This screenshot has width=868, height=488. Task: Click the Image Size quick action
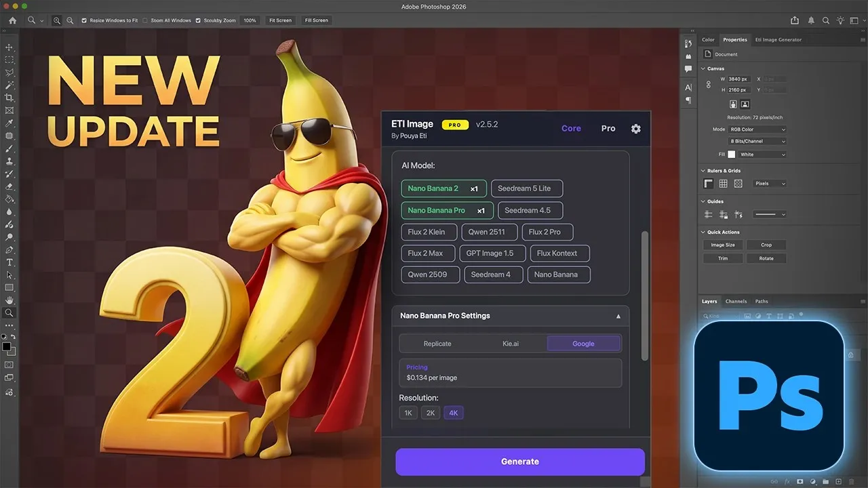[x=723, y=245]
